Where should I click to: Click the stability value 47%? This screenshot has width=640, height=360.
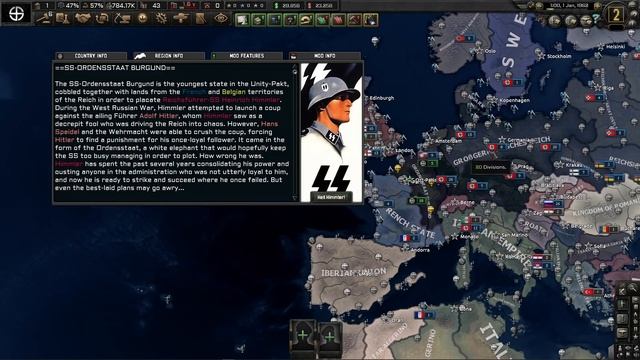pyautogui.click(x=72, y=6)
